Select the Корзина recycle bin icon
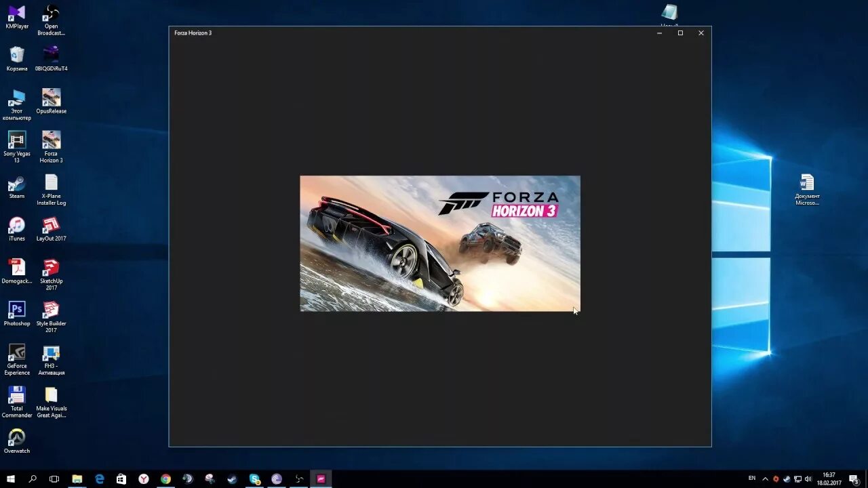Screen dimensions: 868x488 click(17, 59)
